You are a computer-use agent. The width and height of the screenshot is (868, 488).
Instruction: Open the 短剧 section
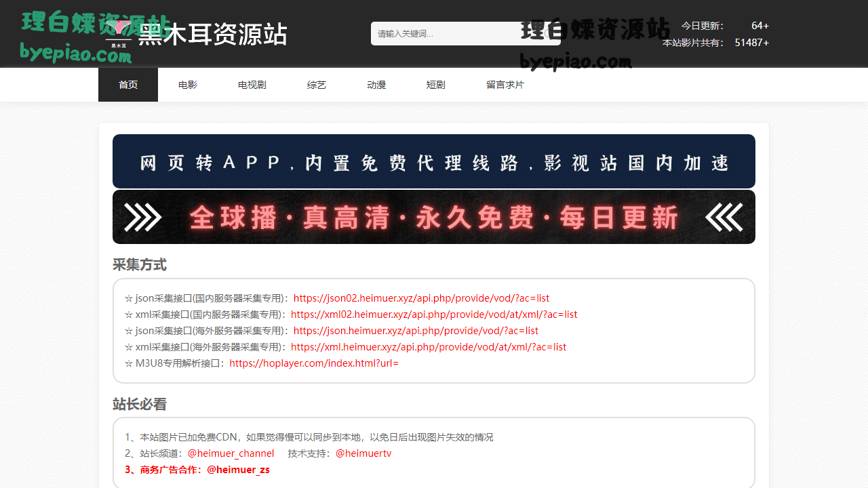[436, 85]
